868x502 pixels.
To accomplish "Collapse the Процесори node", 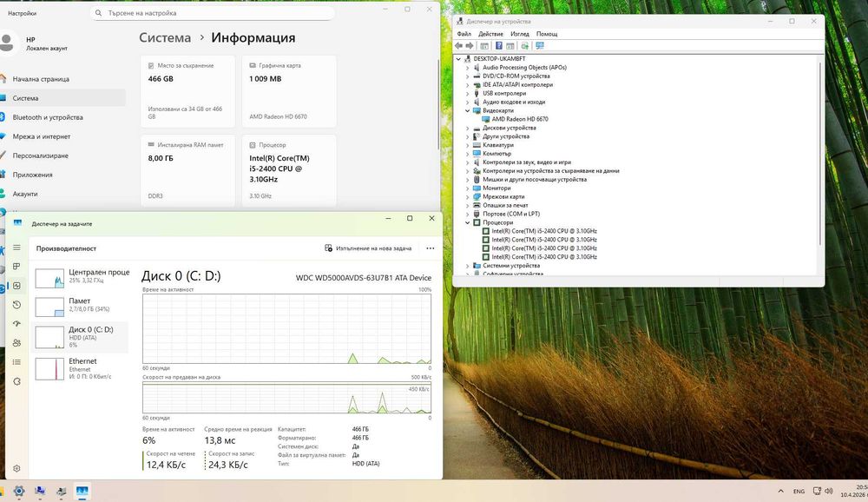I will 467,222.
